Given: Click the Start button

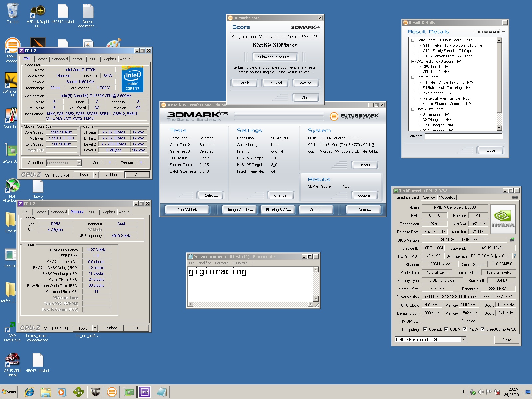Looking at the screenshot, I should coord(9,392).
